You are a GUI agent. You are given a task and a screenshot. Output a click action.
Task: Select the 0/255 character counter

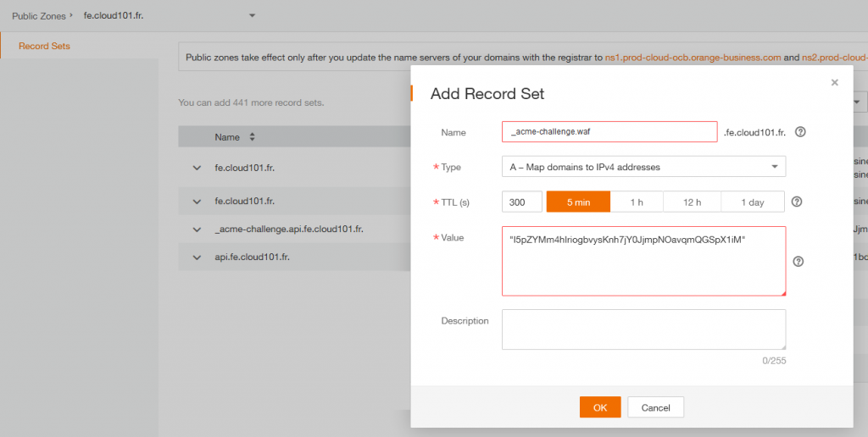[x=774, y=361]
